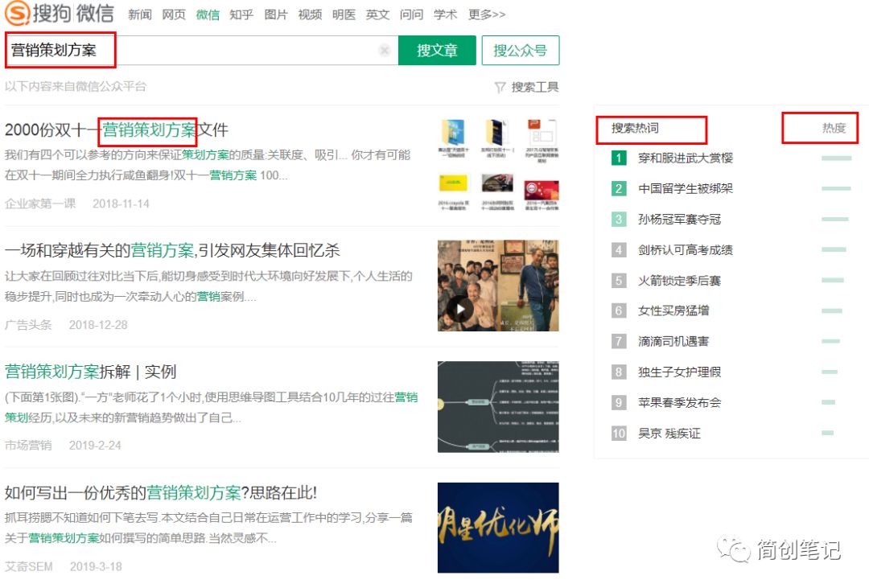Click the 艾奇SEM account name
Screen dimensions: 869x588
click(29, 566)
